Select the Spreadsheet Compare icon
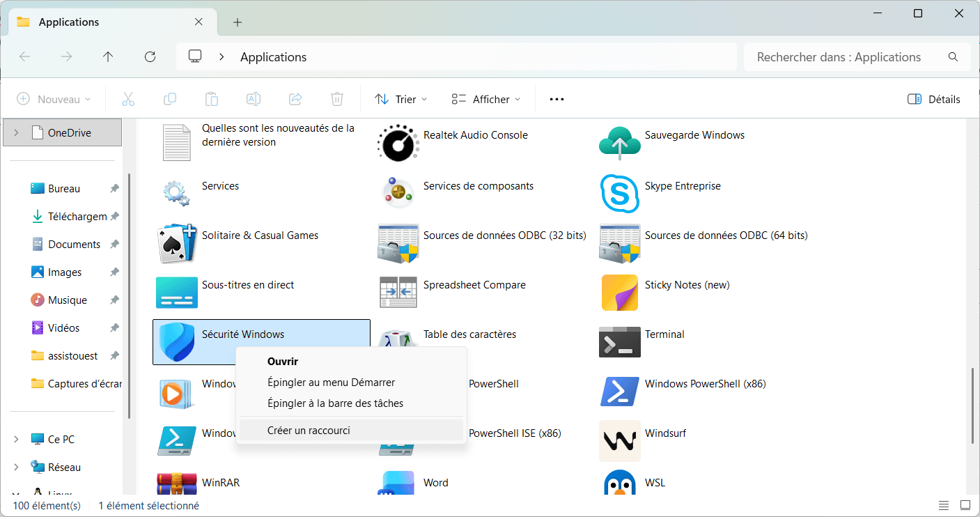 [398, 293]
